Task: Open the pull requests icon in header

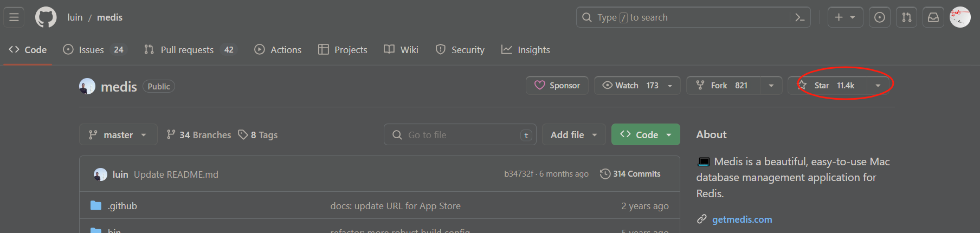Action: (906, 17)
